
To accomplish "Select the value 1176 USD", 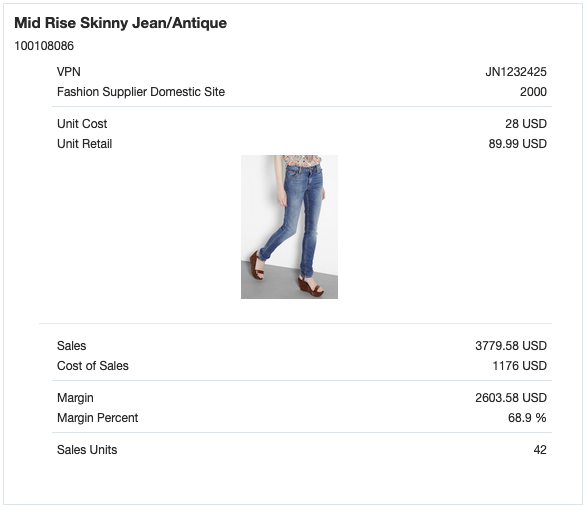I will [x=519, y=366].
